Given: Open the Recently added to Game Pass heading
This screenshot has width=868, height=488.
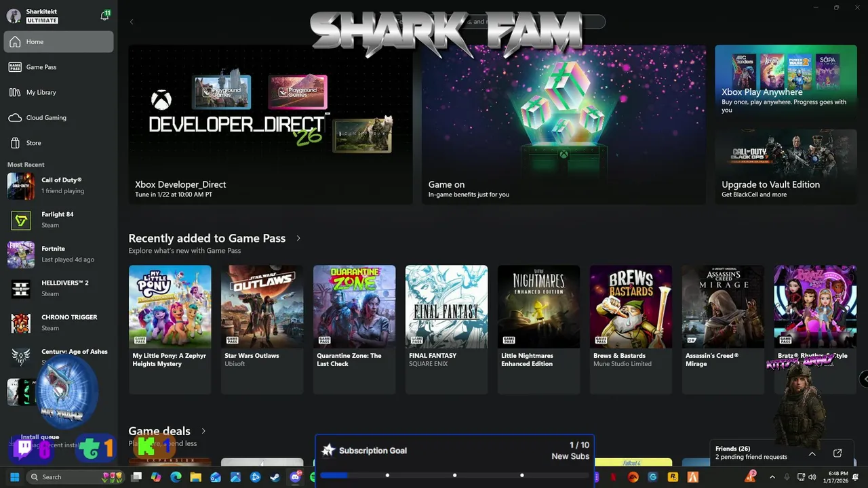Looking at the screenshot, I should (x=207, y=239).
